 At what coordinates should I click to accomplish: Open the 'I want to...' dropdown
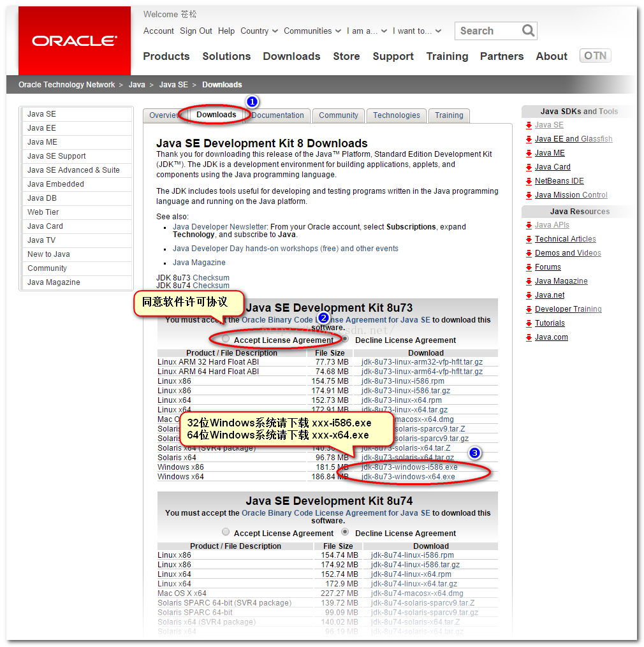pyautogui.click(x=417, y=31)
